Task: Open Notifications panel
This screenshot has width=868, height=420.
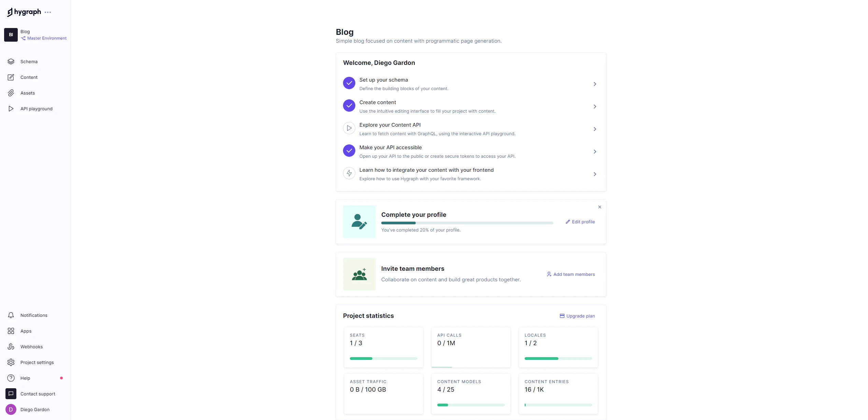Action: [x=34, y=315]
